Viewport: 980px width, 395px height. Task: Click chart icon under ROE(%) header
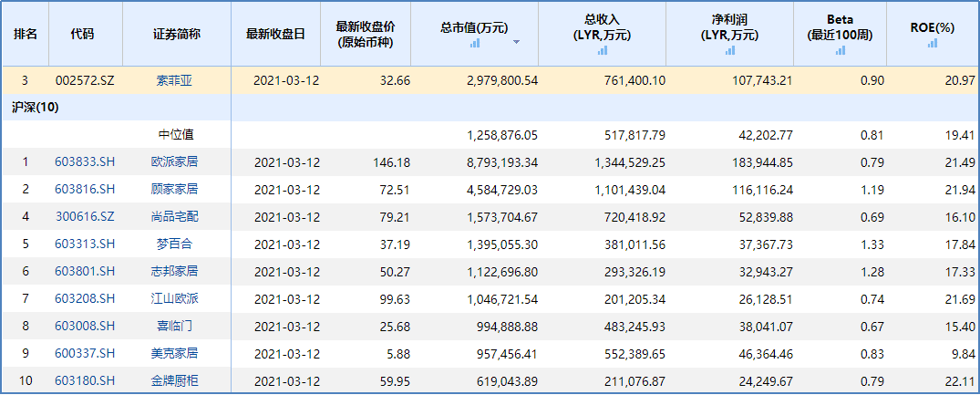(934, 43)
